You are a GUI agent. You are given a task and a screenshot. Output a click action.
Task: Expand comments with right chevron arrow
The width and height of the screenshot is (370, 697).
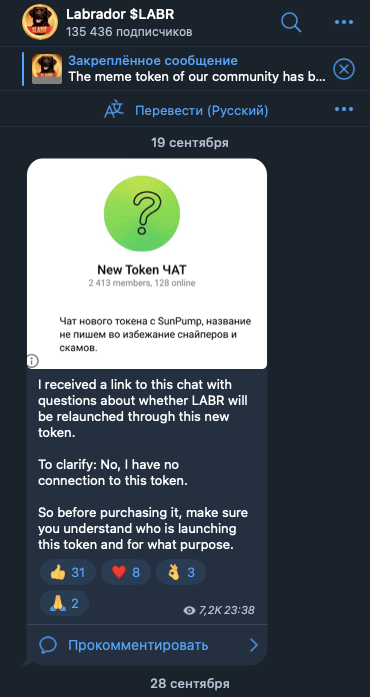253,645
